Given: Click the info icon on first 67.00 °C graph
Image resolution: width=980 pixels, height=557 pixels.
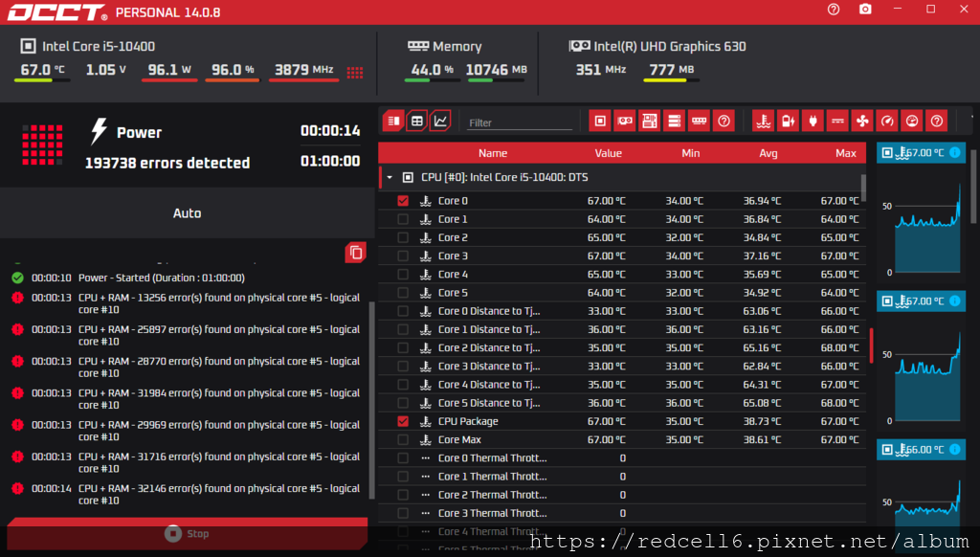Looking at the screenshot, I should pyautogui.click(x=954, y=152).
